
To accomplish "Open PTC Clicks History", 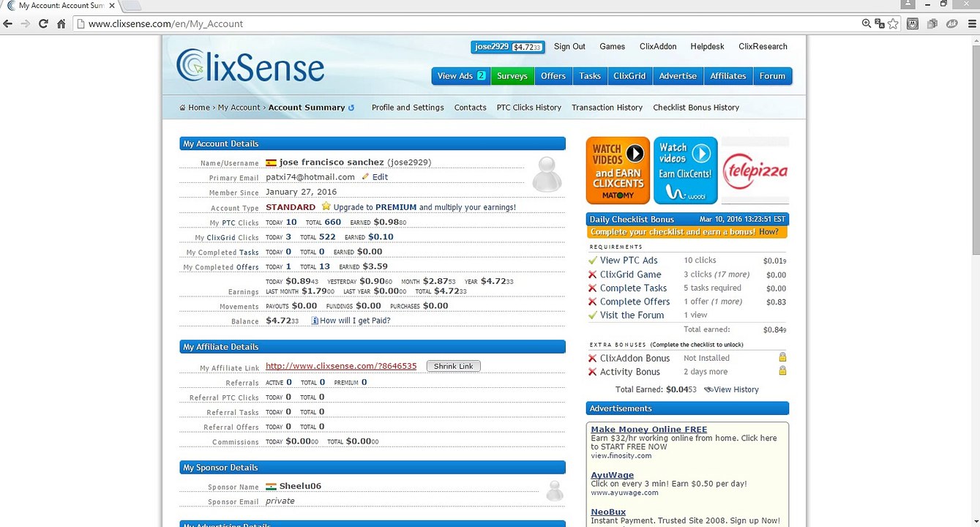I will click(x=529, y=108).
